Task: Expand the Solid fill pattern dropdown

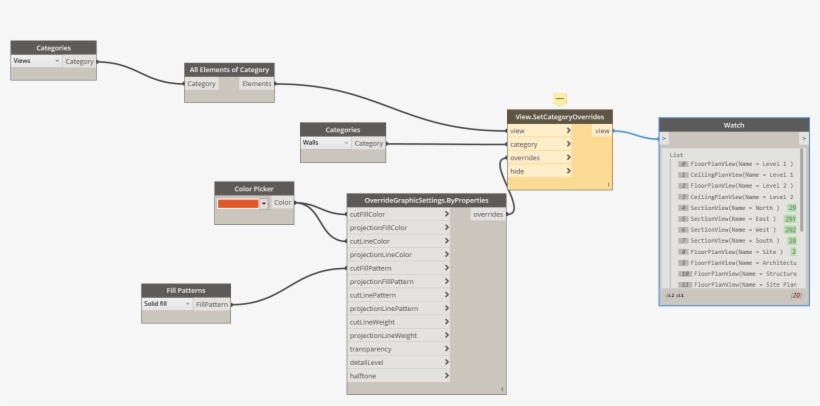Action: [186, 304]
